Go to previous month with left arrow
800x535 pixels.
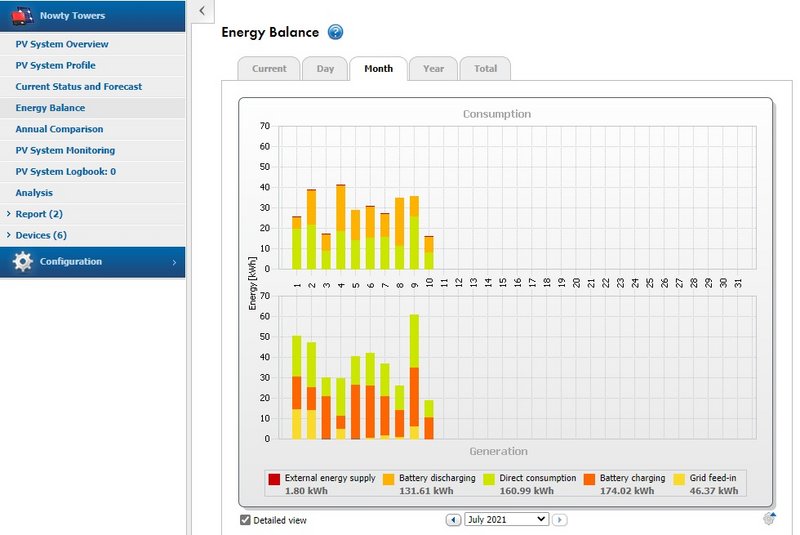[453, 520]
